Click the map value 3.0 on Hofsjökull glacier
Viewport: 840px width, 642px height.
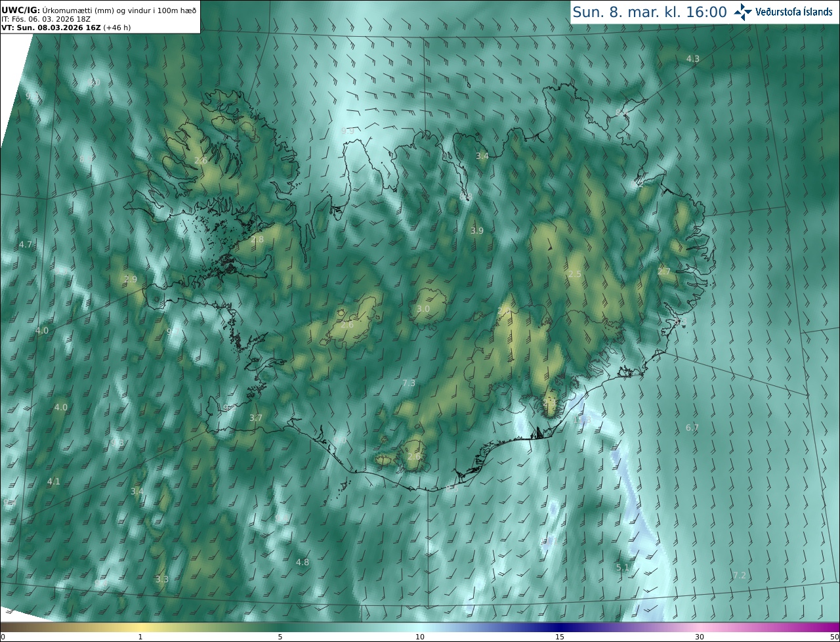tap(423, 309)
